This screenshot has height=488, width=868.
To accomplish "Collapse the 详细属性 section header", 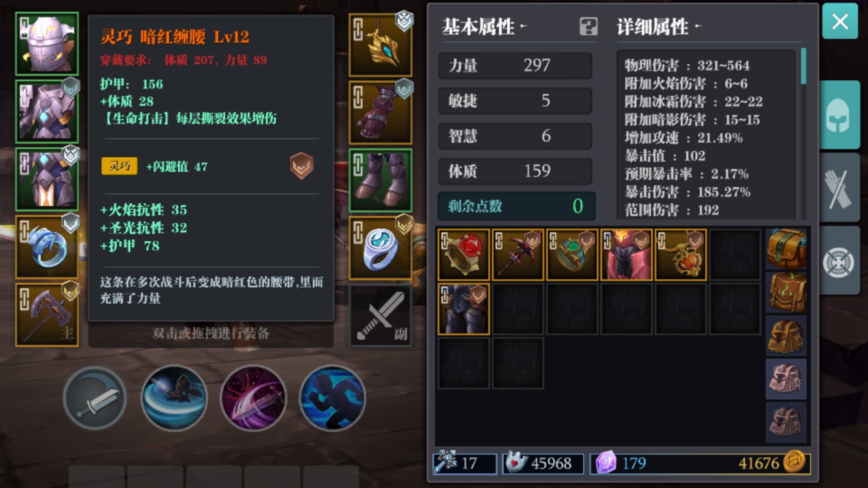I will pos(659,27).
